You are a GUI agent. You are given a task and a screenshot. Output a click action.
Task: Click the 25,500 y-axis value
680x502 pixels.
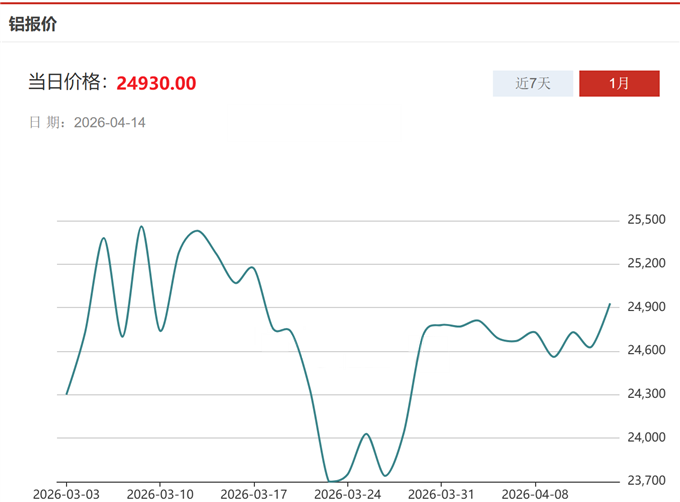coord(646,220)
